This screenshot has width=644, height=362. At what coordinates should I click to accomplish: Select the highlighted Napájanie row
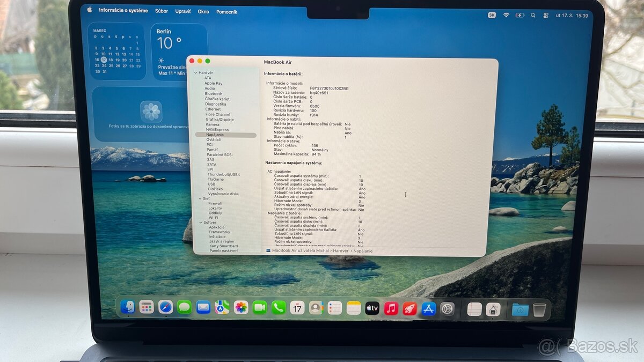click(x=226, y=135)
